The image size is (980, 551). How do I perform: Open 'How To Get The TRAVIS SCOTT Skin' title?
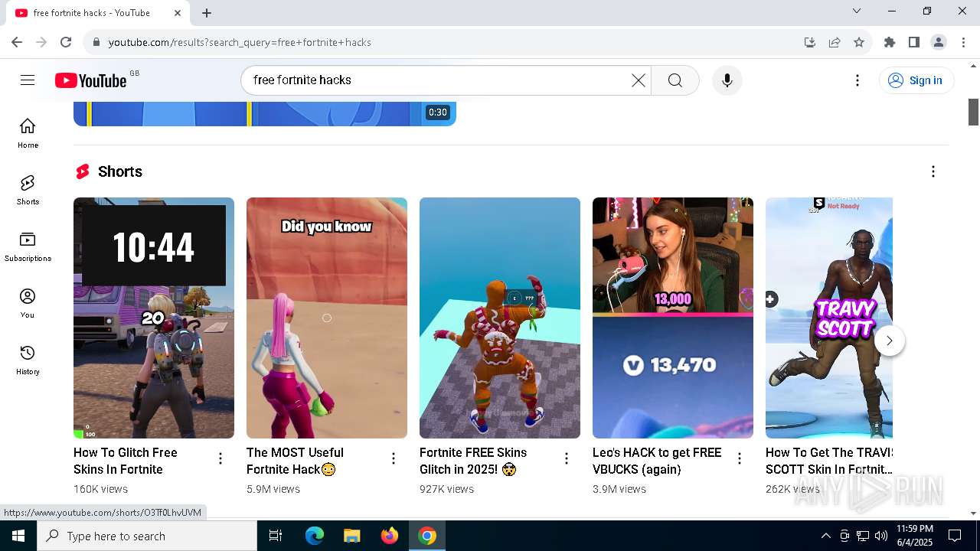pyautogui.click(x=829, y=461)
